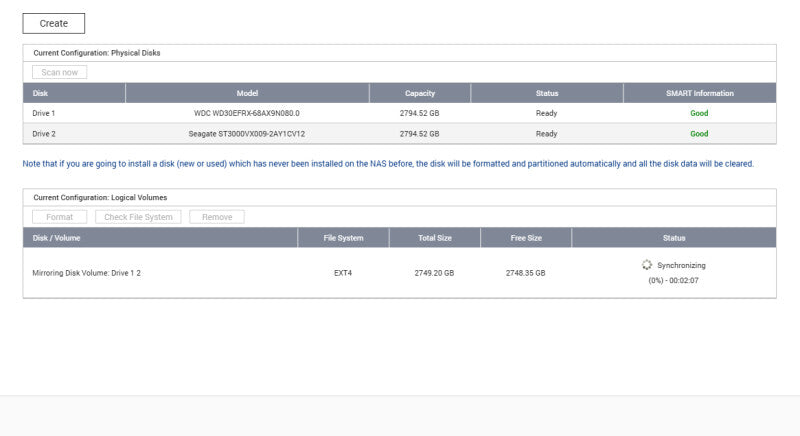Screen dimensions: 800x436
Task: Click the Synchronizing status text
Action: tap(681, 265)
